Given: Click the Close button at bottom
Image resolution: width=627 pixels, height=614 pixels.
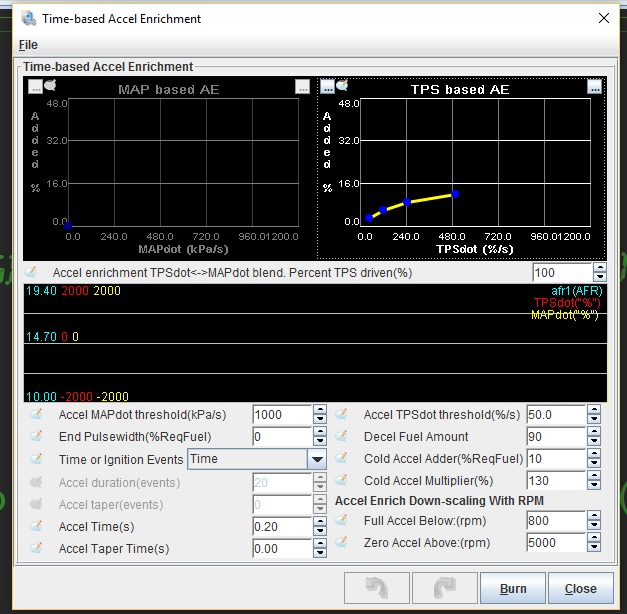Looking at the screenshot, I should click(580, 588).
